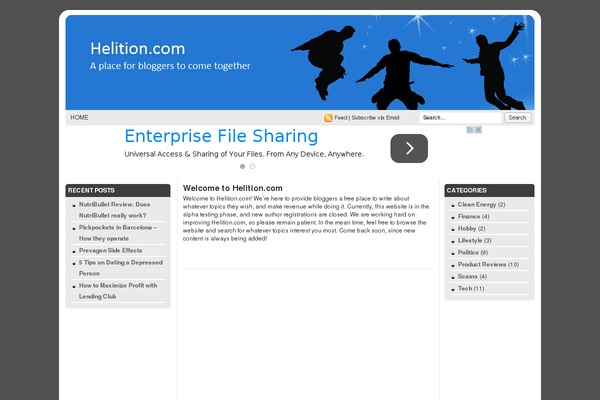Open the Enterprise File Sharing ad headline

221,136
